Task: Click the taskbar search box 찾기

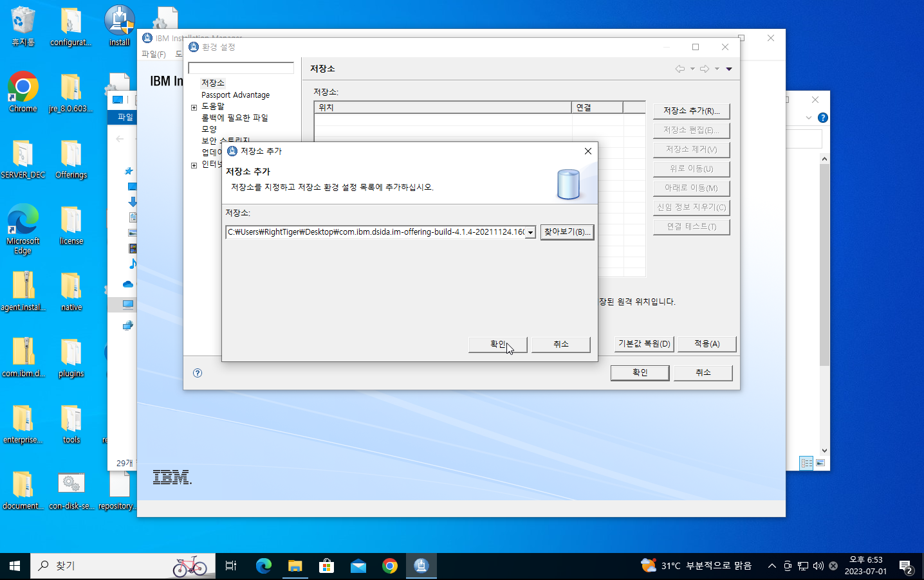Action: (x=122, y=566)
